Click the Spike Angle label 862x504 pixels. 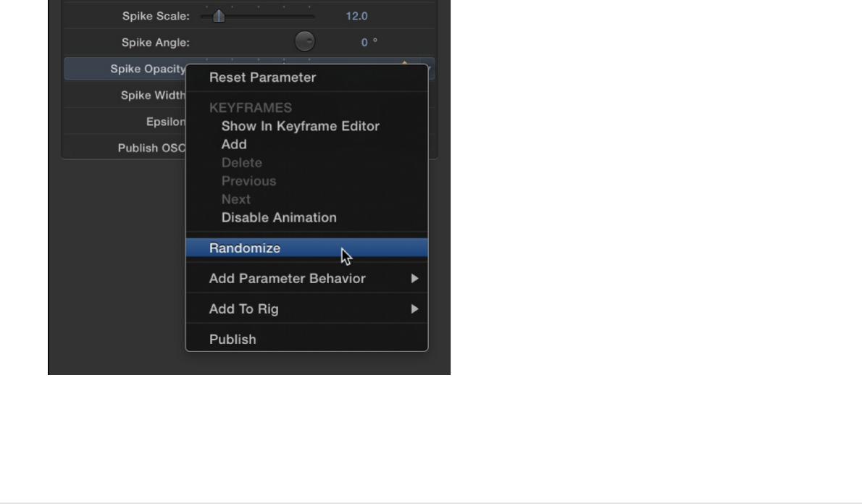pos(156,42)
